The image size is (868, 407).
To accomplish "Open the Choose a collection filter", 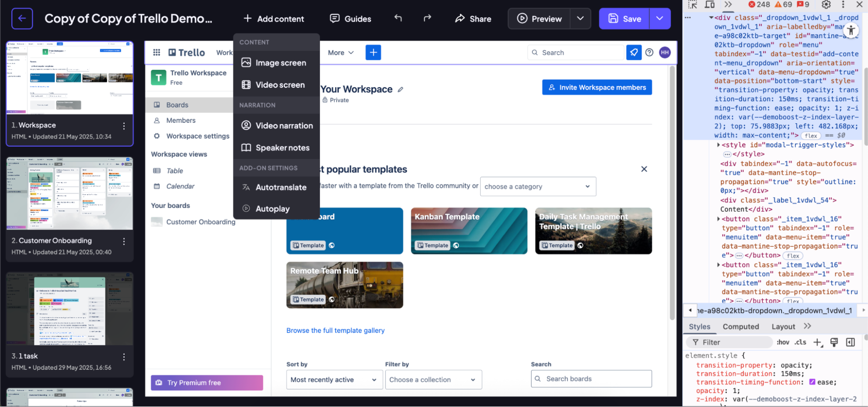I will tap(433, 380).
